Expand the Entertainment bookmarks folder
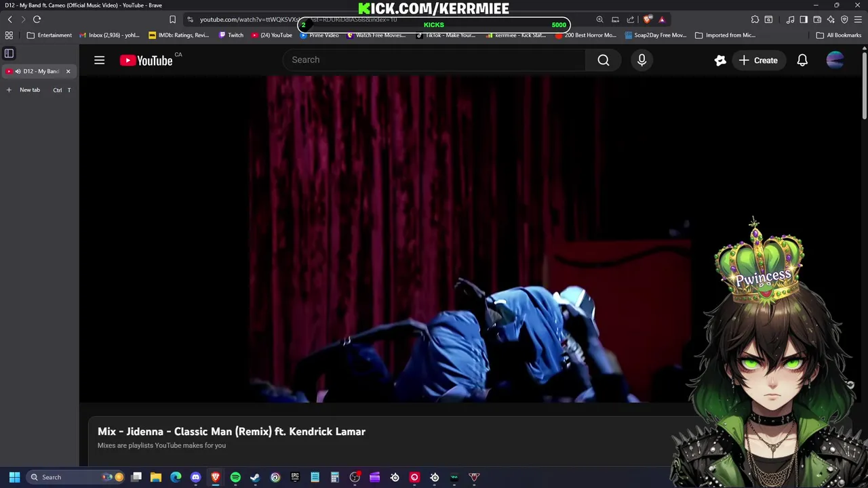Viewport: 868px width, 488px height. pyautogui.click(x=49, y=35)
